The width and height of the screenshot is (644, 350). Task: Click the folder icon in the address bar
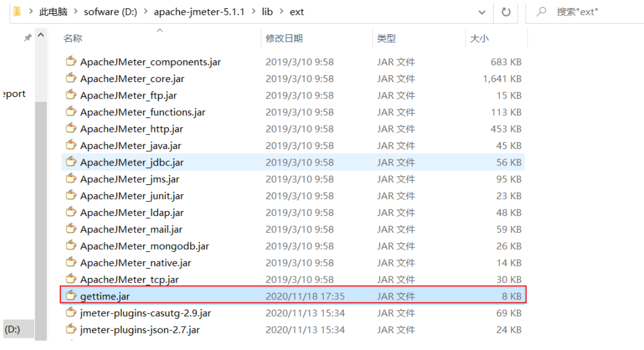click(17, 12)
